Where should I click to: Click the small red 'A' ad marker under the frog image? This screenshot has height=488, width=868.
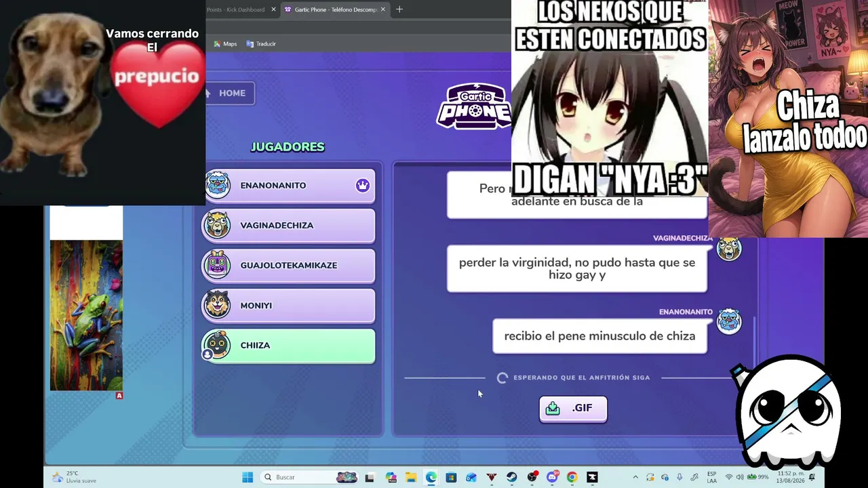point(119,395)
